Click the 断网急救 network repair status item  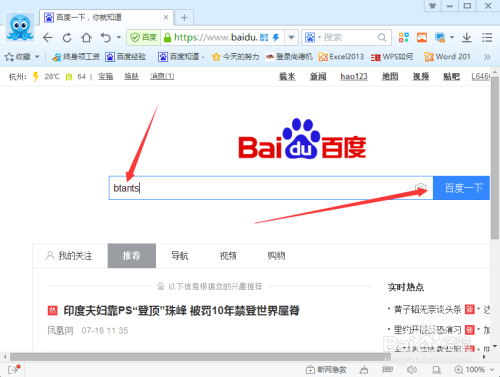coord(326,369)
